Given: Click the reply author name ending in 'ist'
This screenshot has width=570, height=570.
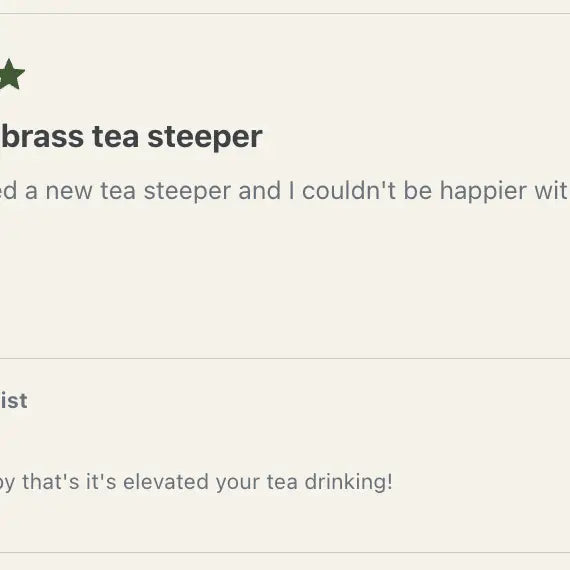Looking at the screenshot, I should pyautogui.click(x=13, y=401).
